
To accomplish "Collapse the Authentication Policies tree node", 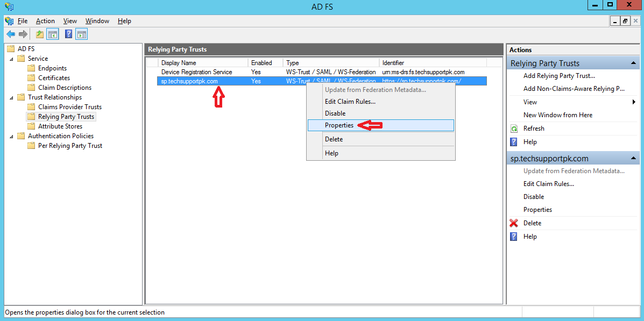I will point(11,136).
